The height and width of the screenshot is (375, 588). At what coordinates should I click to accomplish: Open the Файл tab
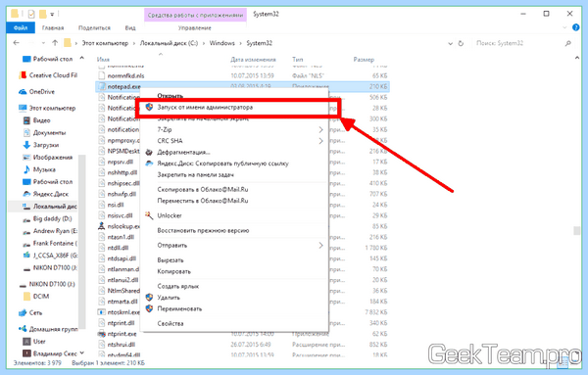[x=21, y=27]
